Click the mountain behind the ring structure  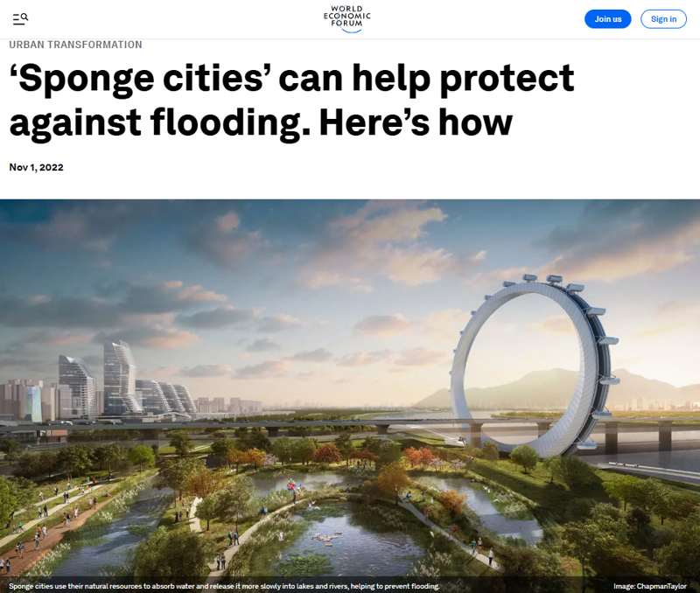558,387
